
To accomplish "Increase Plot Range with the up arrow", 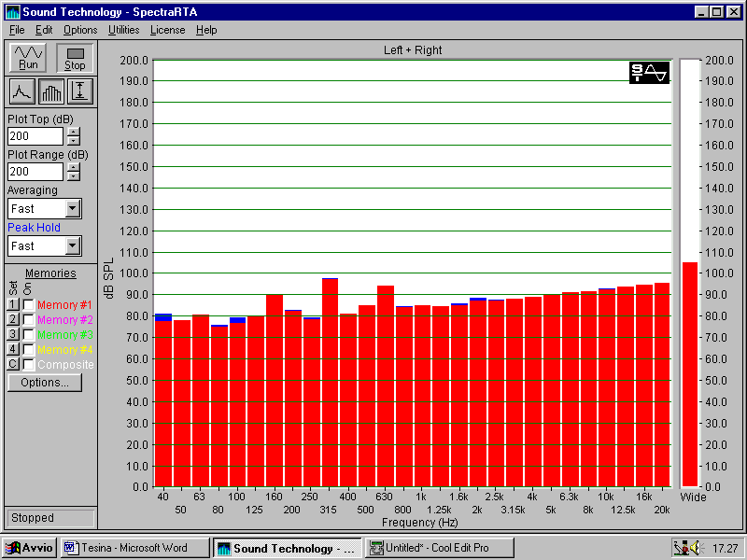I will (74, 168).
